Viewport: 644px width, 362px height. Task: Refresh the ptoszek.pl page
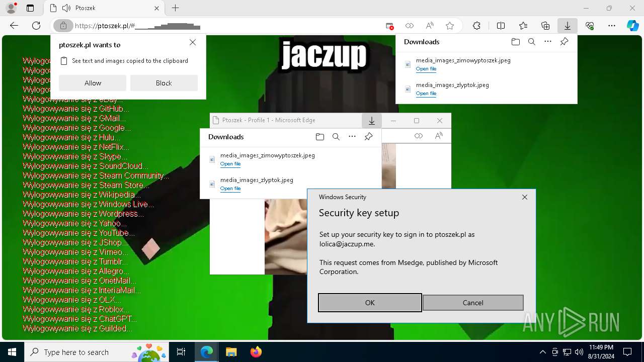pyautogui.click(x=36, y=26)
